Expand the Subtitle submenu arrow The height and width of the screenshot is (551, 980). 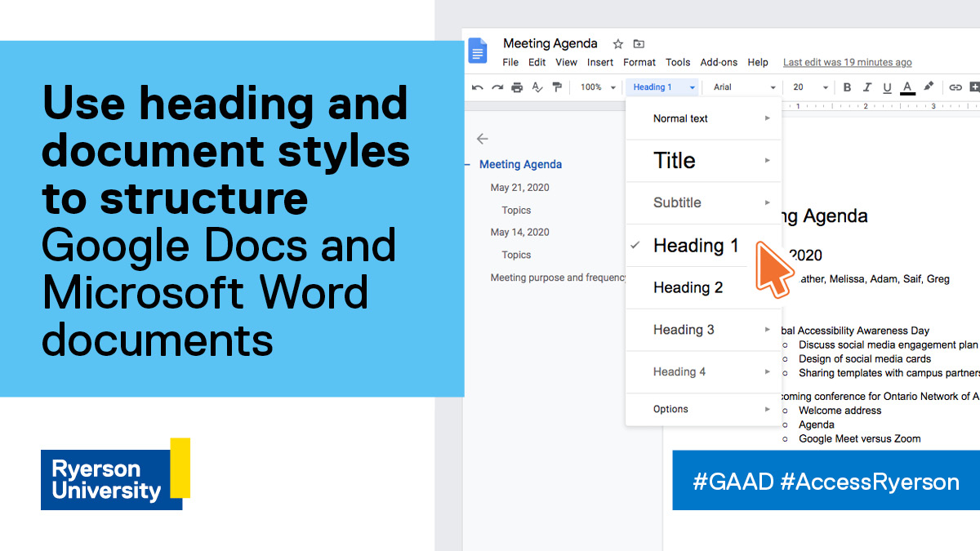pyautogui.click(x=767, y=202)
